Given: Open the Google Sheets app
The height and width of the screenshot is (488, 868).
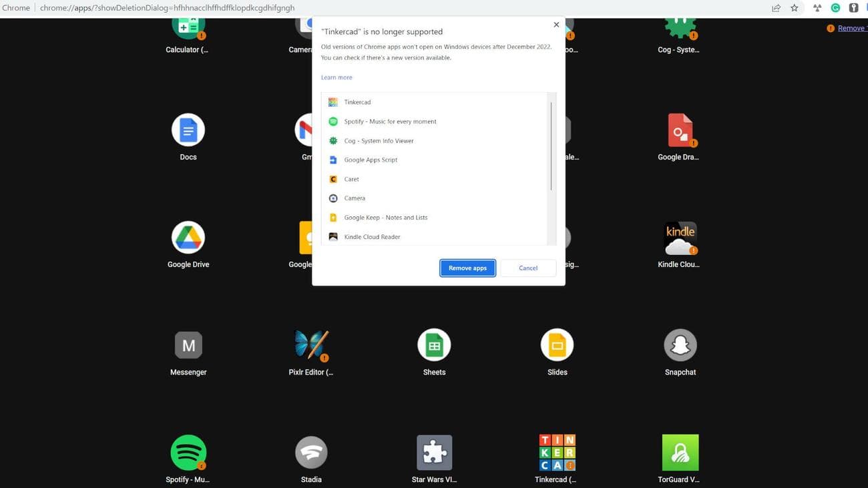Looking at the screenshot, I should tap(433, 344).
